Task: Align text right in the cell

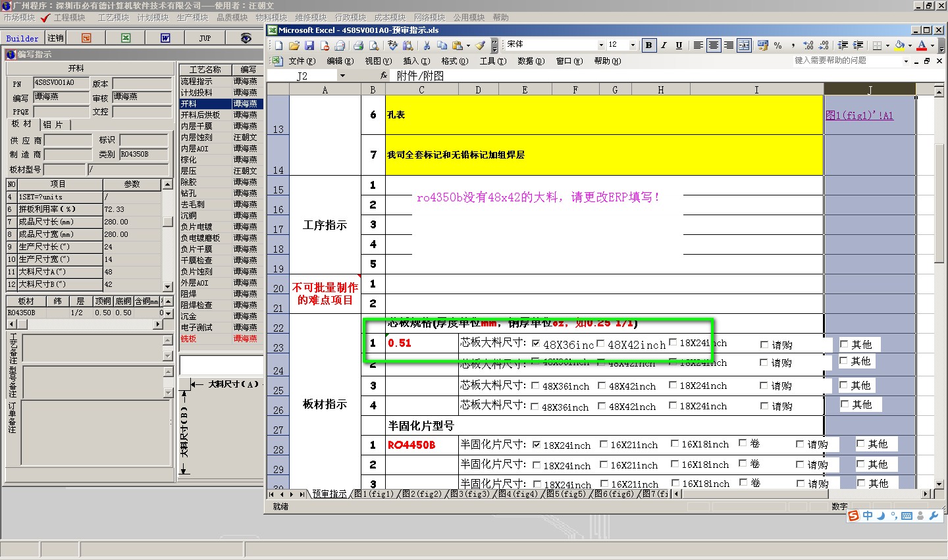Action: click(x=729, y=45)
